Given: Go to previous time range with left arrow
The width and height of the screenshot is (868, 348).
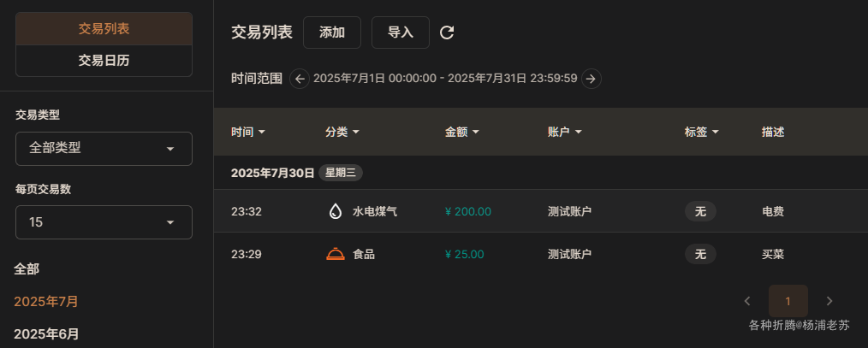Looking at the screenshot, I should point(300,79).
